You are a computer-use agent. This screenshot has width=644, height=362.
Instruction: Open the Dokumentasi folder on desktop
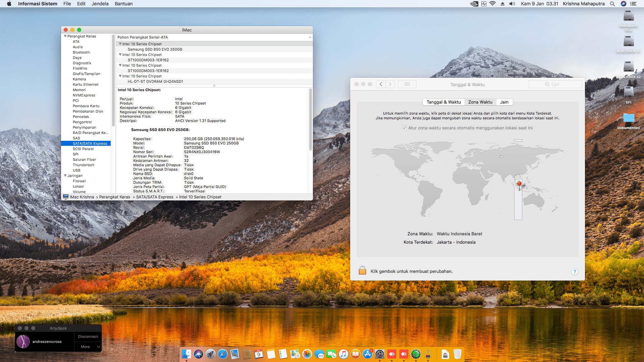coord(629,118)
